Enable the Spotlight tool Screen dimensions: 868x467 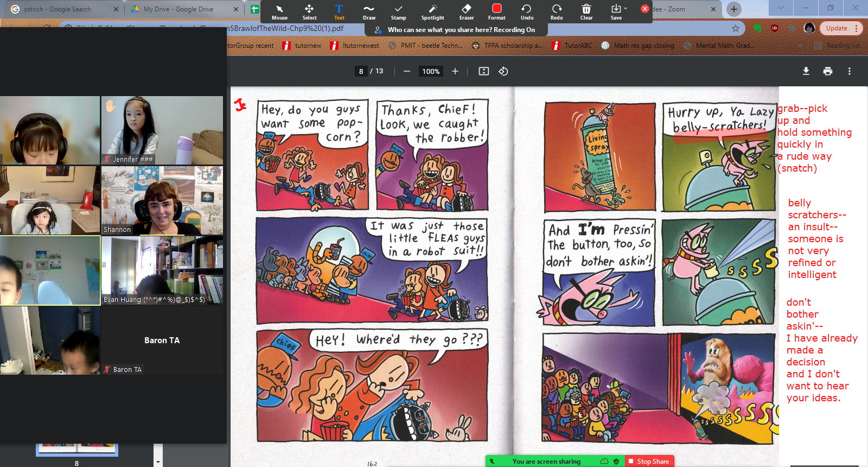[x=432, y=12]
